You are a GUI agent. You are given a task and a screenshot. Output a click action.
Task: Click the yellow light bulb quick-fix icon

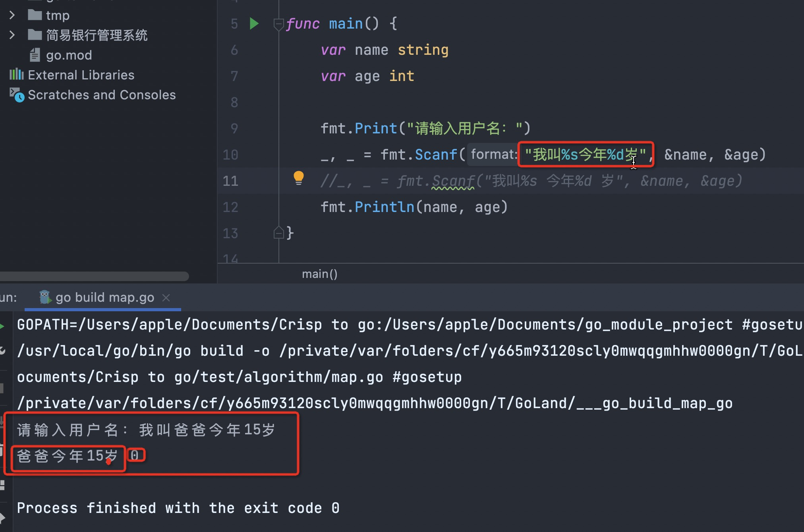click(x=298, y=178)
